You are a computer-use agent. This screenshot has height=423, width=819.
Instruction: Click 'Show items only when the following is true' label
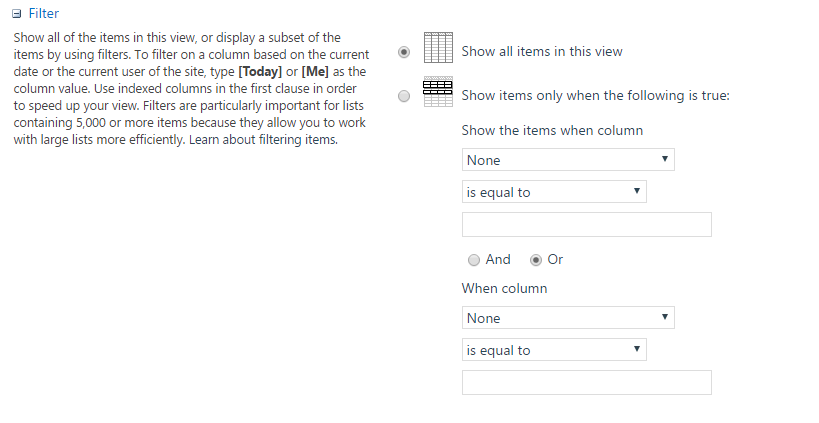tap(595, 96)
